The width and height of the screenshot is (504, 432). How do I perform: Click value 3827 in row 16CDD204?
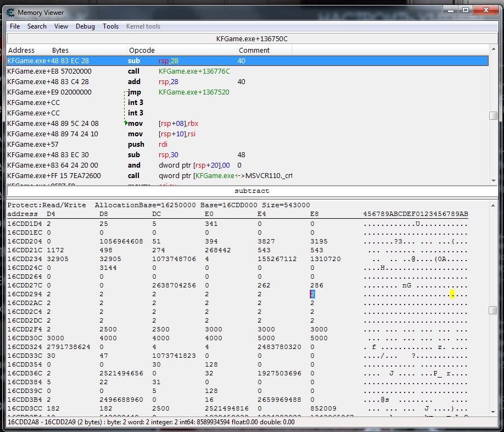tap(266, 241)
